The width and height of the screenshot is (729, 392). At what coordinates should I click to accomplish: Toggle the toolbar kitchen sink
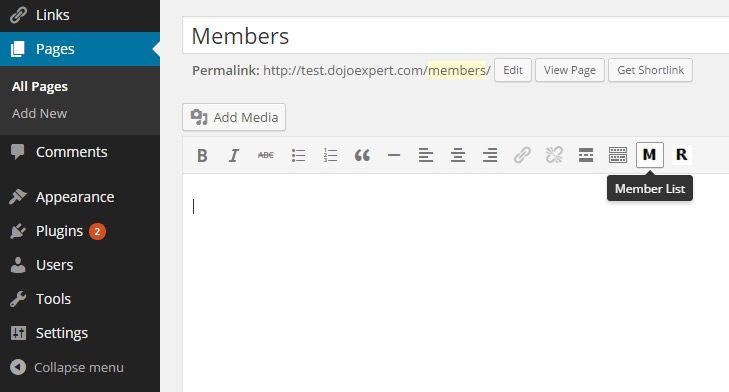(x=618, y=155)
